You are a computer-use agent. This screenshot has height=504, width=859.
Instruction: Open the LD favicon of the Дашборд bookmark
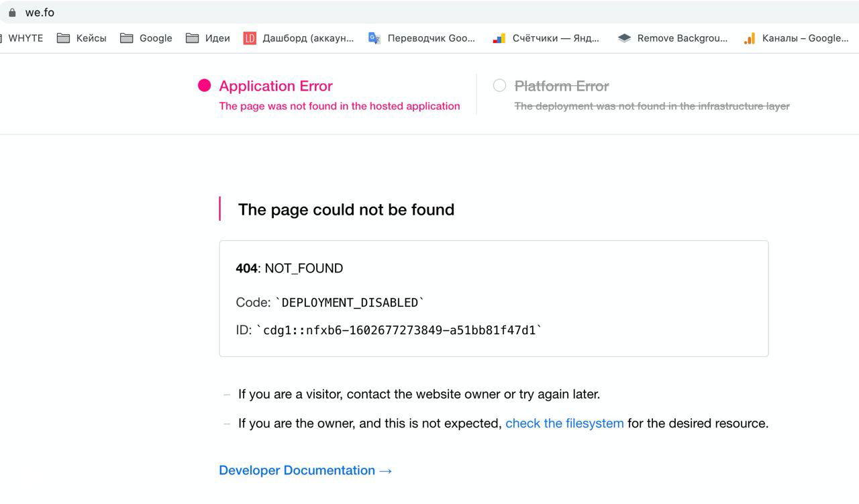tap(250, 38)
